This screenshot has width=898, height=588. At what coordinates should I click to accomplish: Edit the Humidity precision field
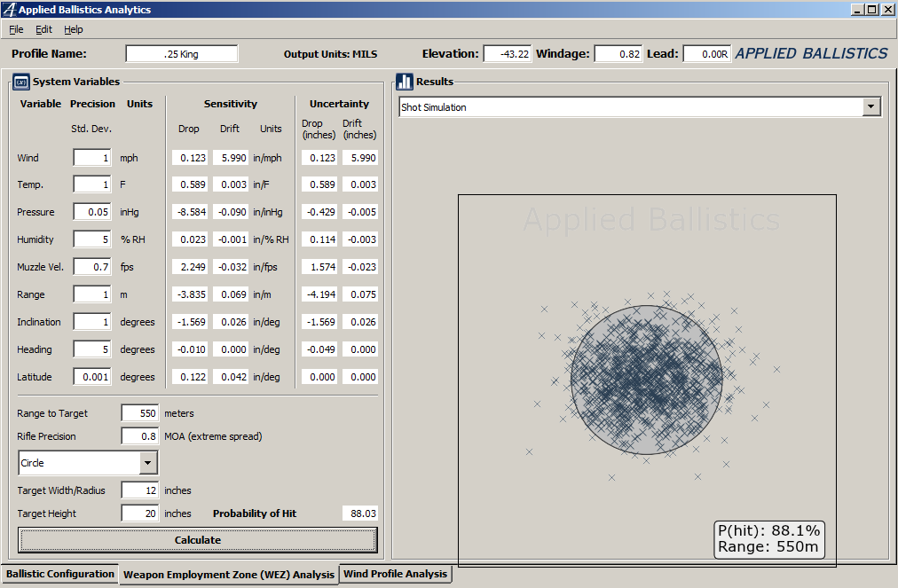point(92,239)
